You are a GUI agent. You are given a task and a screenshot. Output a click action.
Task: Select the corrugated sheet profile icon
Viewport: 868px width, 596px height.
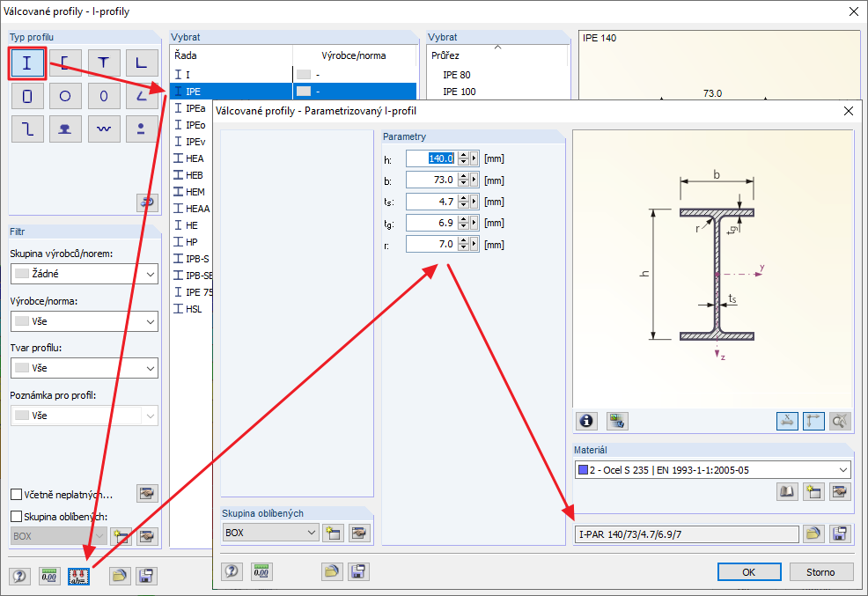(x=104, y=129)
